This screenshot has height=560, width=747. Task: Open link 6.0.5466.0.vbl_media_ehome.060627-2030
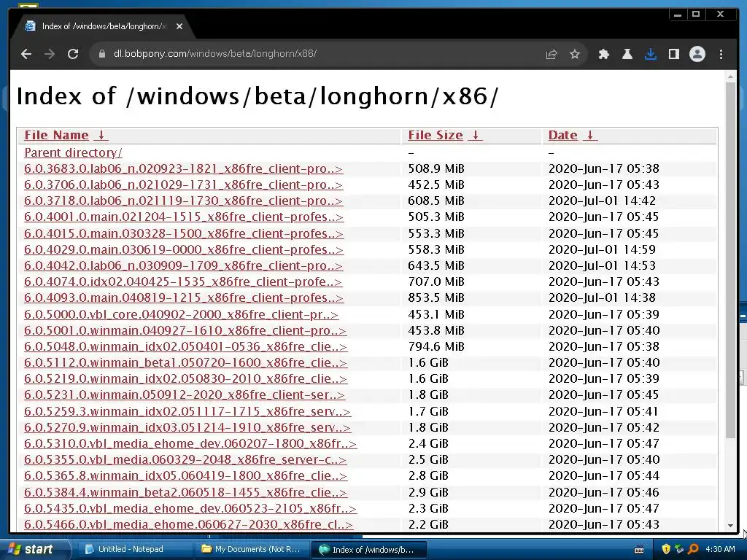pyautogui.click(x=189, y=525)
